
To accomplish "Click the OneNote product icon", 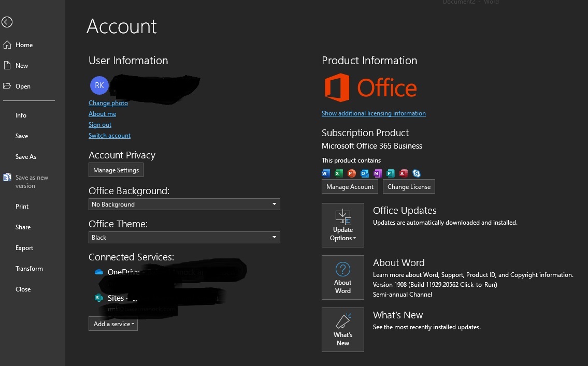I will [x=377, y=173].
